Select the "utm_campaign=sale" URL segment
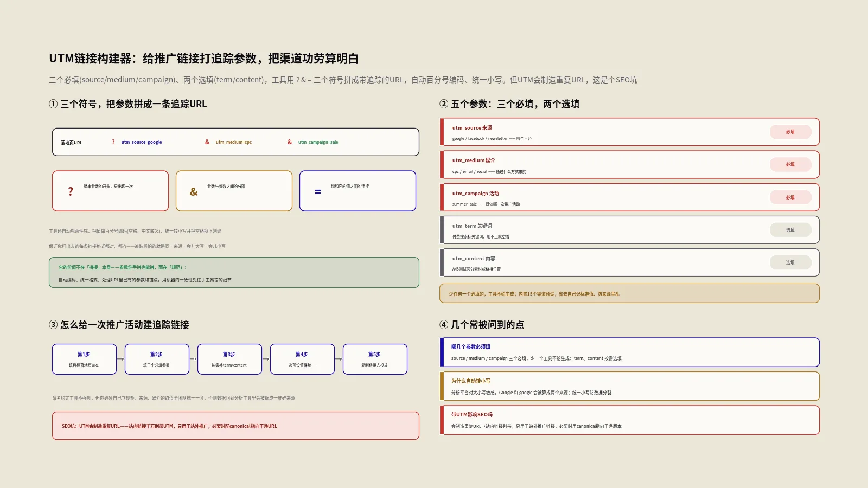868x488 pixels. click(x=318, y=142)
